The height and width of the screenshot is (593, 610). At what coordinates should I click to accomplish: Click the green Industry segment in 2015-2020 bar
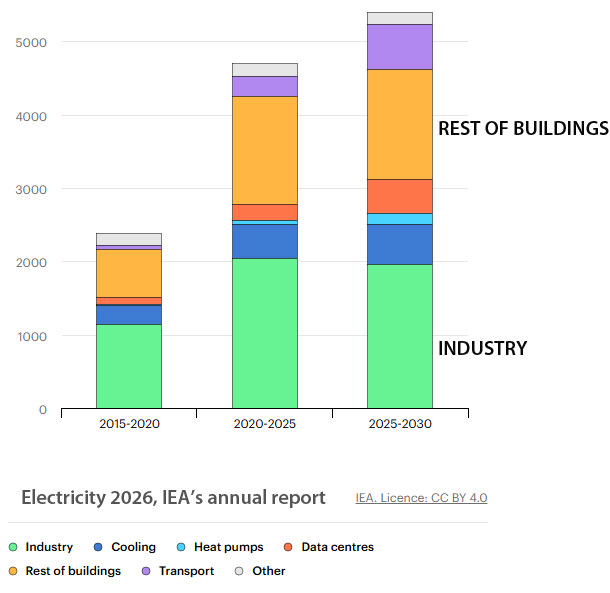coord(129,366)
